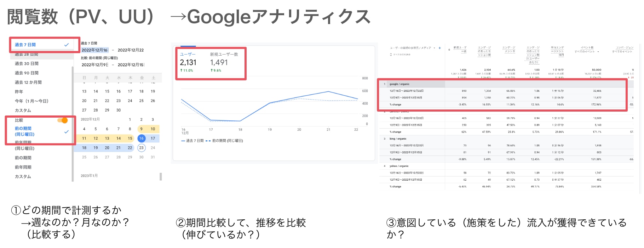The height and width of the screenshot is (248, 644).
Task: Click the scrollbar beside the date range list
Action: point(73,124)
